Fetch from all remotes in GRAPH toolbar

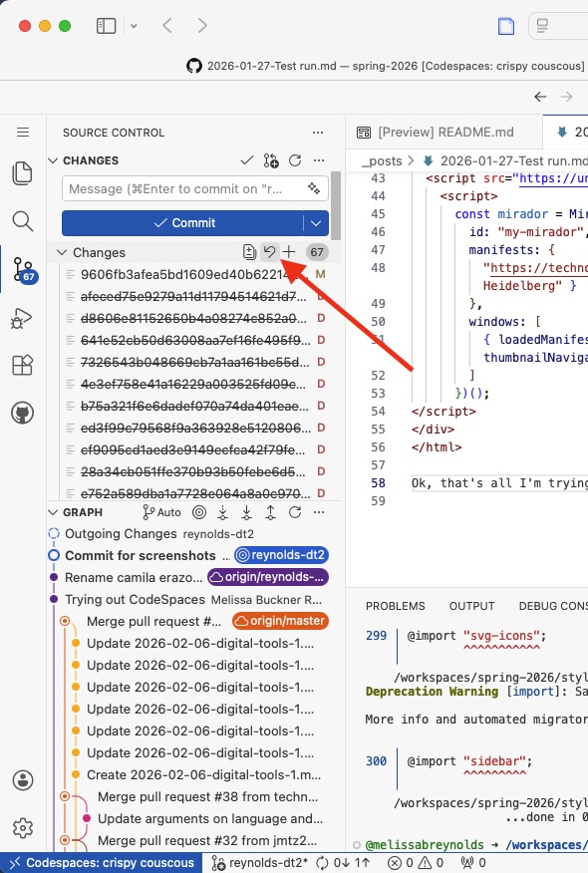(222, 512)
